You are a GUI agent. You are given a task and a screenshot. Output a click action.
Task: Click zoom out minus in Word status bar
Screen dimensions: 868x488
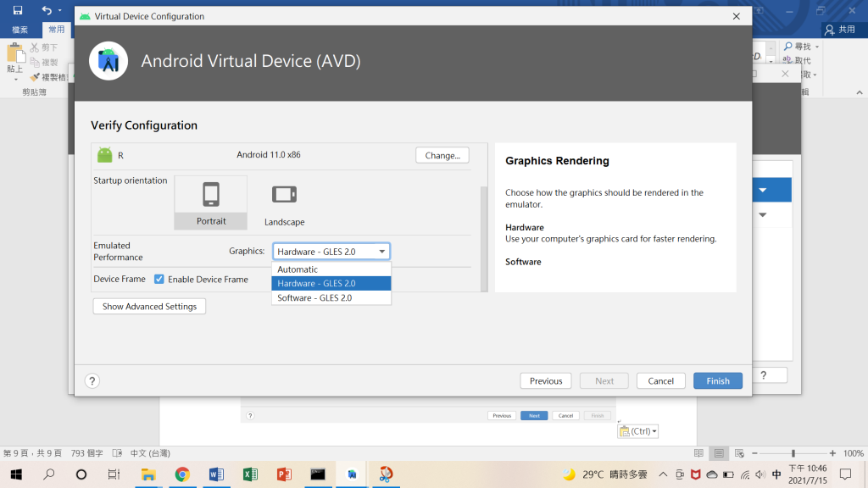pyautogui.click(x=754, y=453)
